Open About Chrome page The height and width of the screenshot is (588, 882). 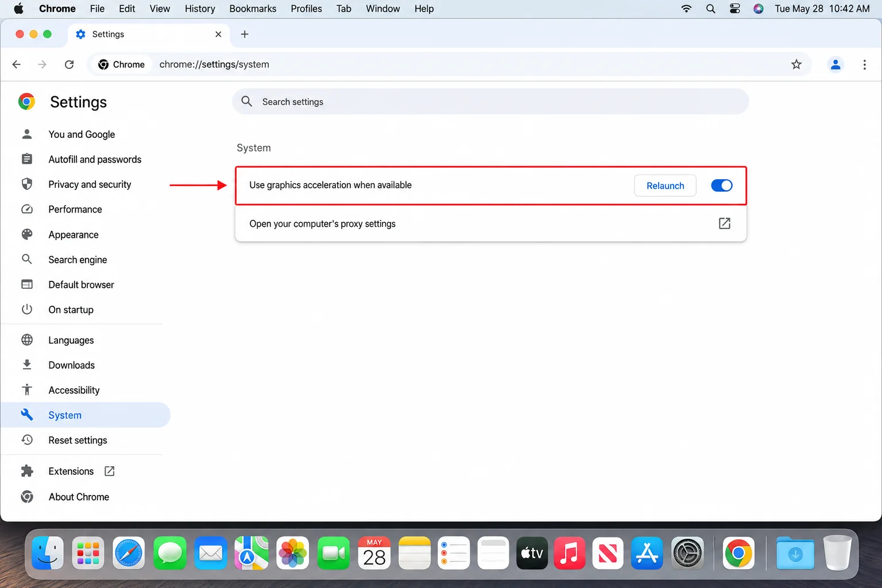click(x=79, y=497)
